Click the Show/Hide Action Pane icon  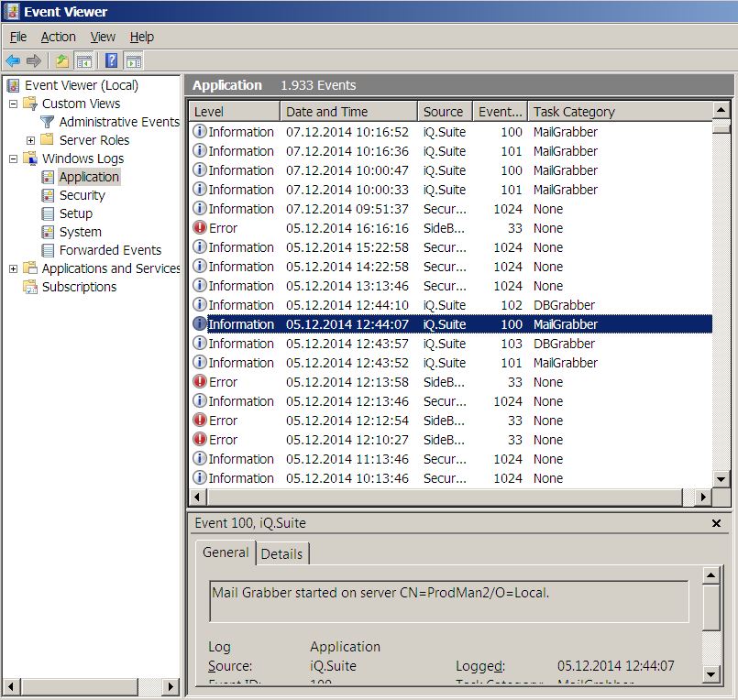click(x=134, y=61)
